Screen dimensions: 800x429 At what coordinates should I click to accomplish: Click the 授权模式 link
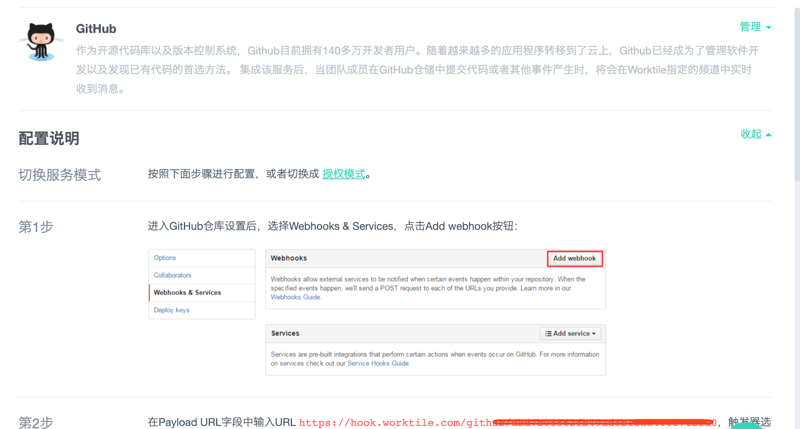coord(343,174)
